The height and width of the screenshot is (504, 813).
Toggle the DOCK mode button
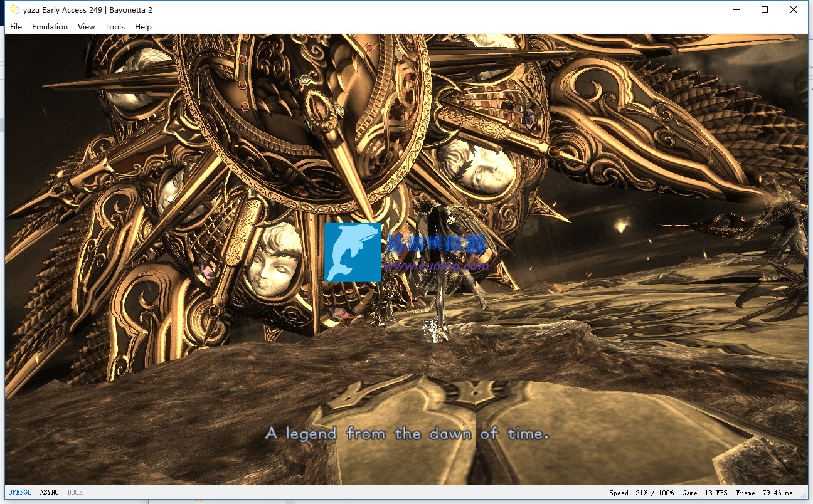pos(75,493)
